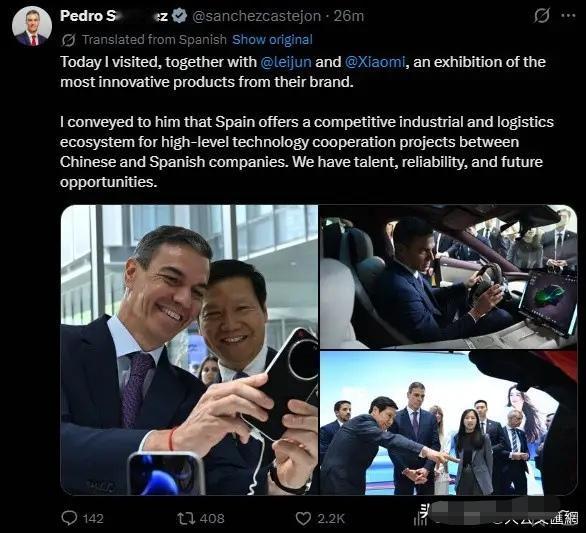Open the large selfie photo
The width and height of the screenshot is (586, 533).
coord(189,350)
